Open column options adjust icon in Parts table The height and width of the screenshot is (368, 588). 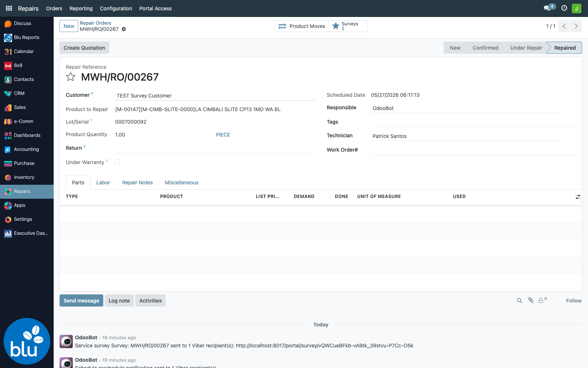pos(578,197)
